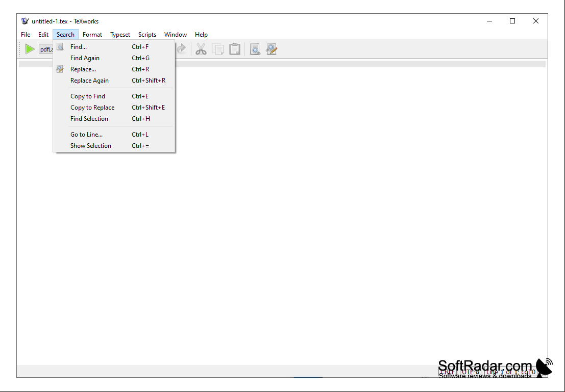Click the Copy icon in toolbar

(x=218, y=49)
